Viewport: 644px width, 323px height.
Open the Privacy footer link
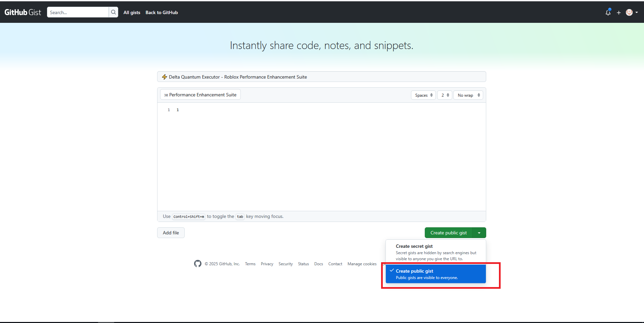tap(267, 264)
